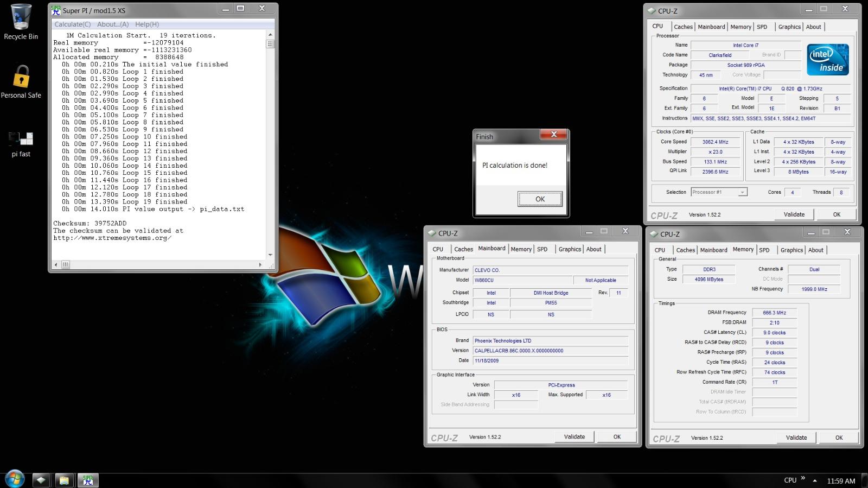Screen dimensions: 868x488
Task: Switch to Caches tab in top CPU-Z window
Action: pyautogui.click(x=683, y=27)
